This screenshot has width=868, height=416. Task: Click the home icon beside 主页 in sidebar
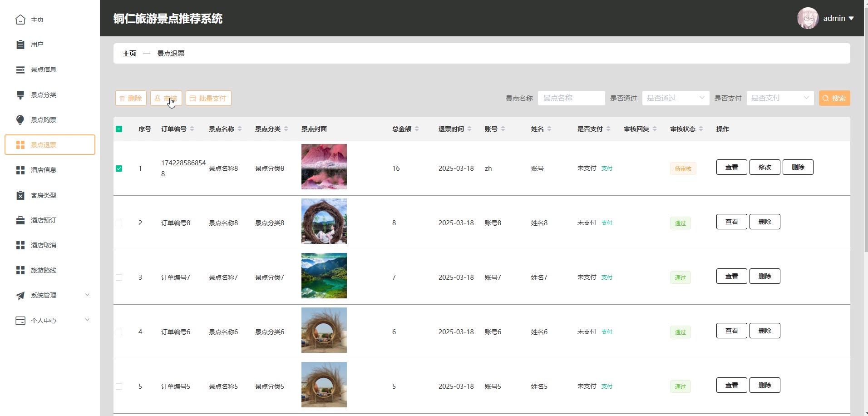pyautogui.click(x=20, y=20)
